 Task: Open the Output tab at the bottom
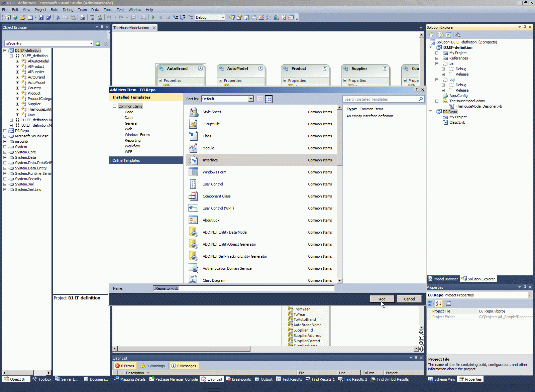coord(263,379)
